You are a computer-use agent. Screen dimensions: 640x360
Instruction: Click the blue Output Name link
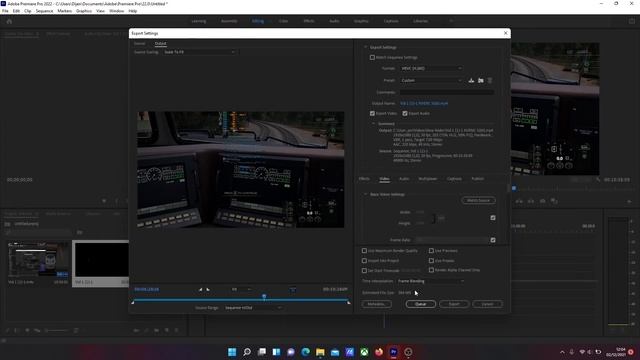click(x=424, y=104)
